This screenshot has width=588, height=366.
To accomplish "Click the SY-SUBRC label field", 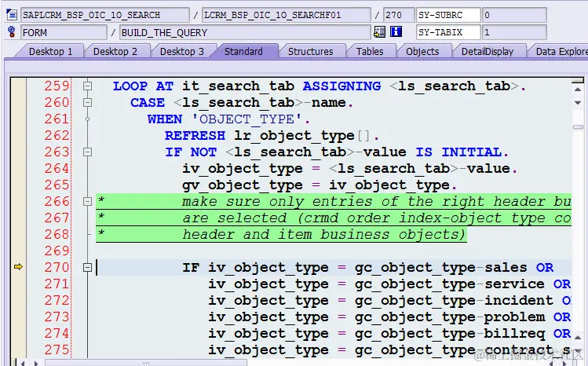I will [448, 15].
